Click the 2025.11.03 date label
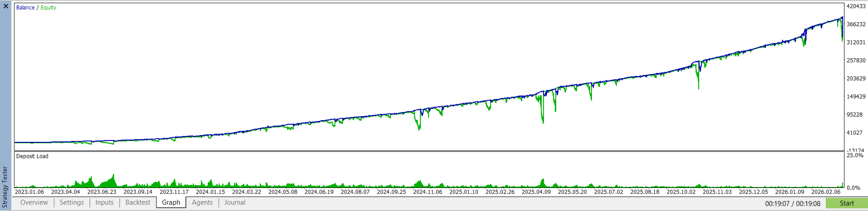This screenshot has height=211, width=868. 717,192
